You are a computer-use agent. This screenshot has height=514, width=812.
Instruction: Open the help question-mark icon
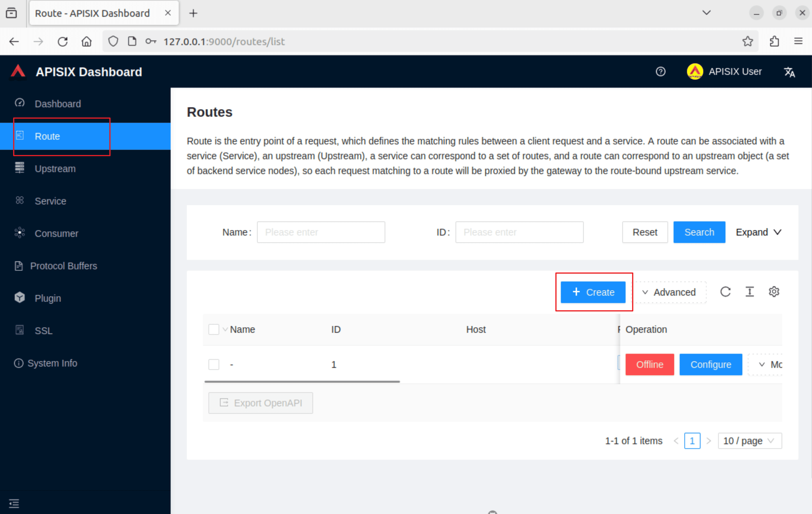(660, 72)
